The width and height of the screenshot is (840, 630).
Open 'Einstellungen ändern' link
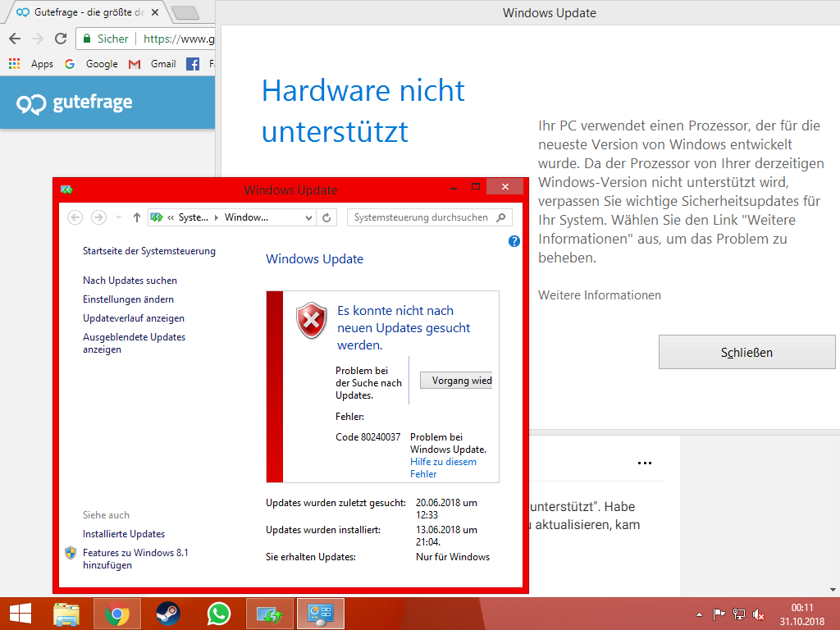128,299
